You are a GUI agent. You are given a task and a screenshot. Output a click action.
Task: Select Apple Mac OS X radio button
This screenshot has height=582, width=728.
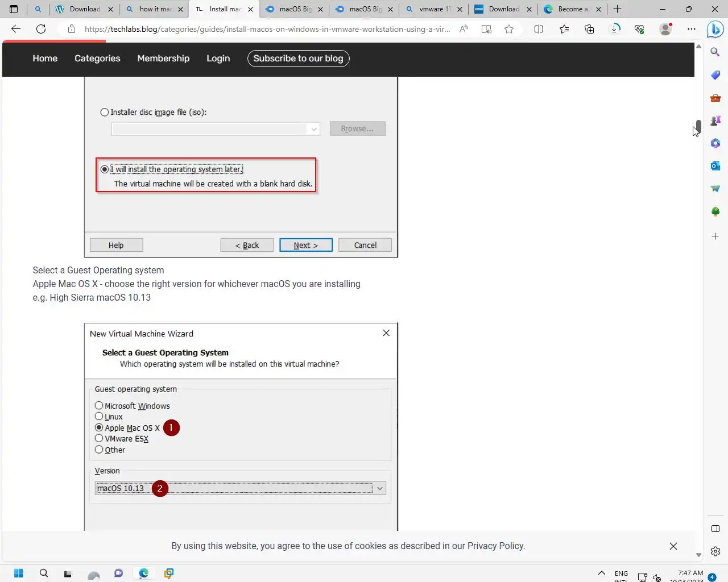coord(99,428)
